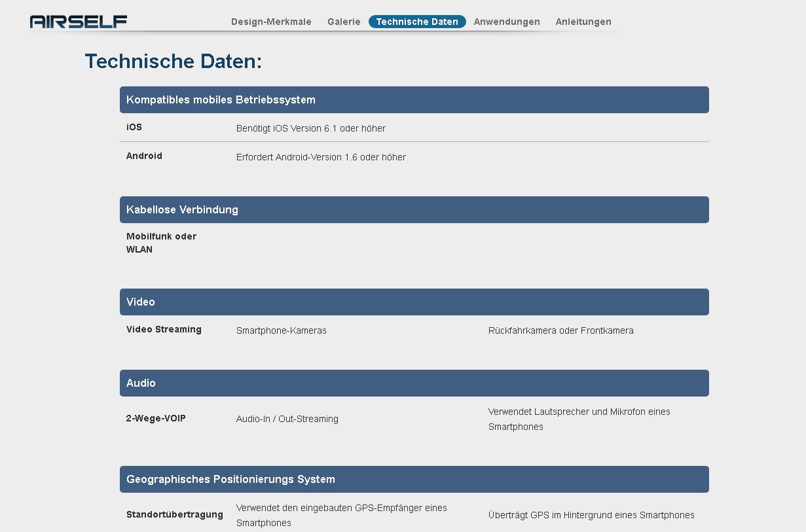Select the Android row label
Screen dimensions: 806x532
[x=144, y=156]
